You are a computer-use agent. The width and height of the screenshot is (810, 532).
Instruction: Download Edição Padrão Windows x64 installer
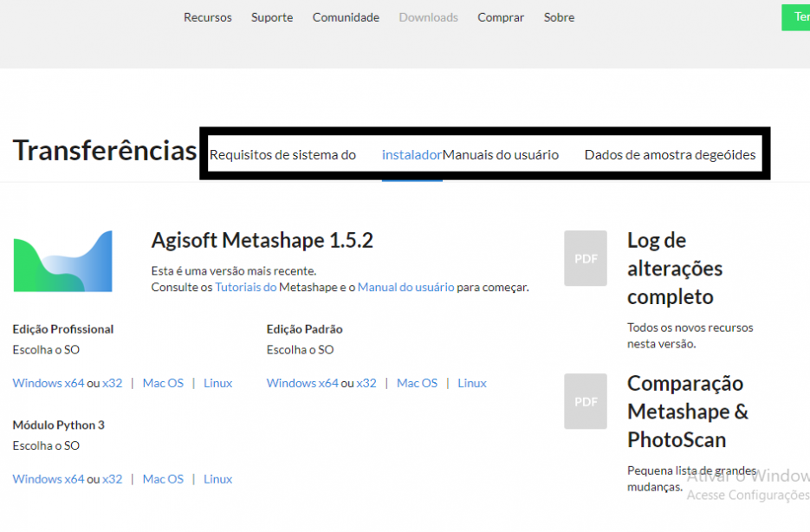tap(302, 383)
